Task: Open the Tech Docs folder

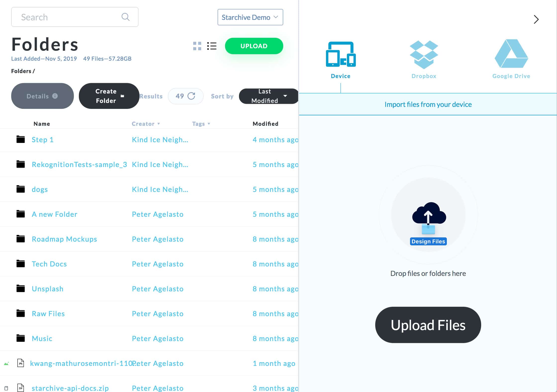Action: pyautogui.click(x=49, y=264)
